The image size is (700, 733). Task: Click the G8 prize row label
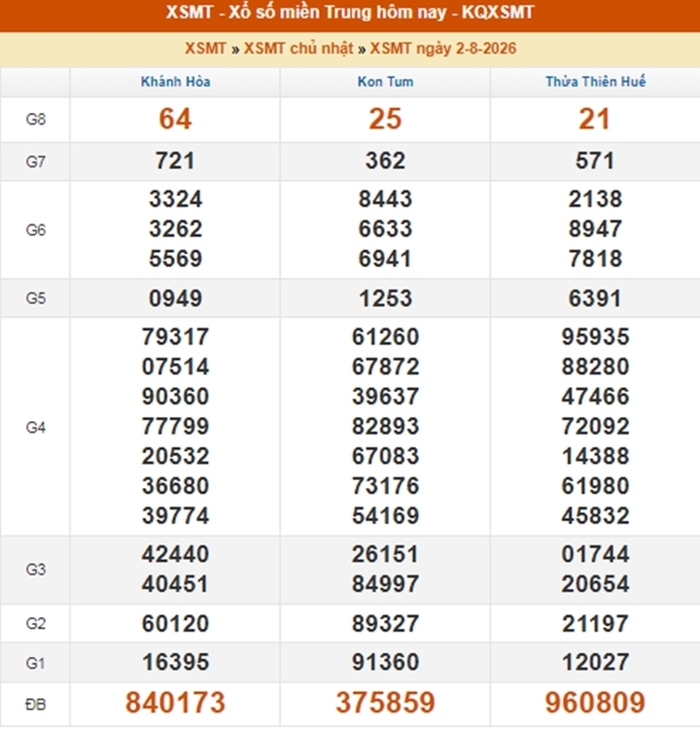pos(36,120)
